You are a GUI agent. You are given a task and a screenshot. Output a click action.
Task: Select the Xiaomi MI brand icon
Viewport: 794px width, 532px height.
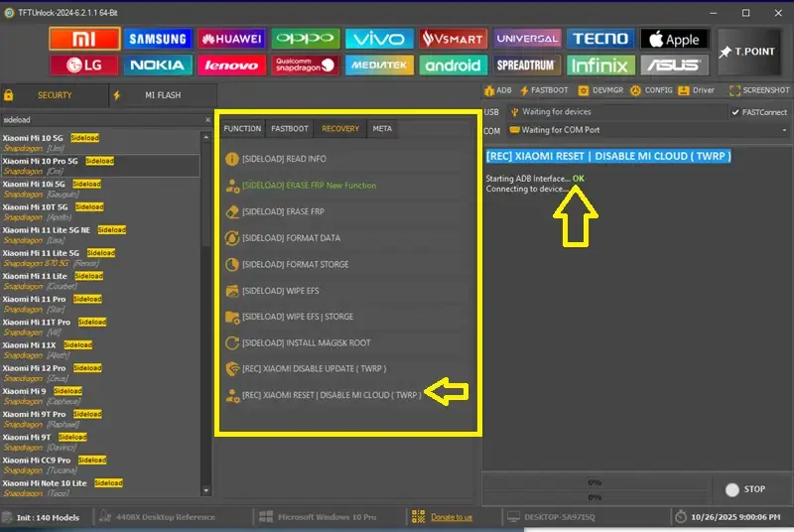(84, 39)
